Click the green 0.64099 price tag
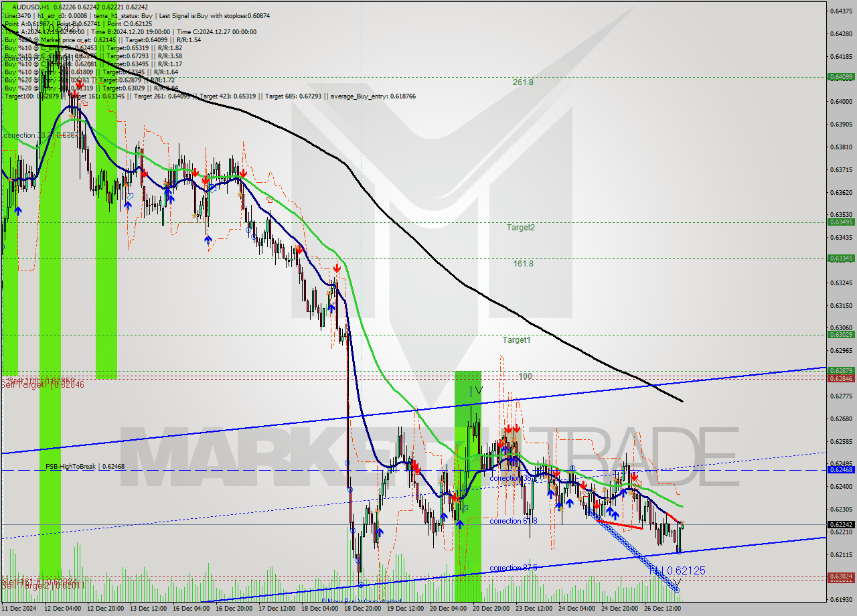Image resolution: width=857 pixels, height=616 pixels. click(x=840, y=77)
